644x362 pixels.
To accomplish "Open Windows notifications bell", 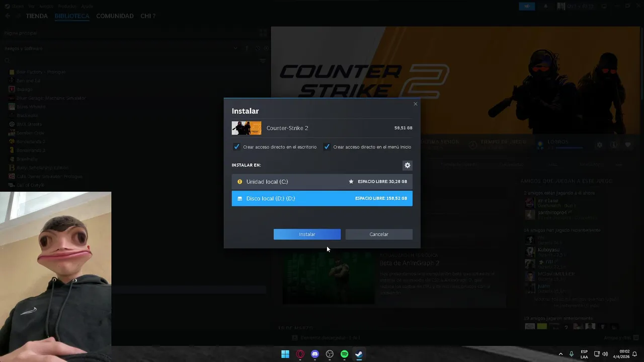I will (635, 354).
